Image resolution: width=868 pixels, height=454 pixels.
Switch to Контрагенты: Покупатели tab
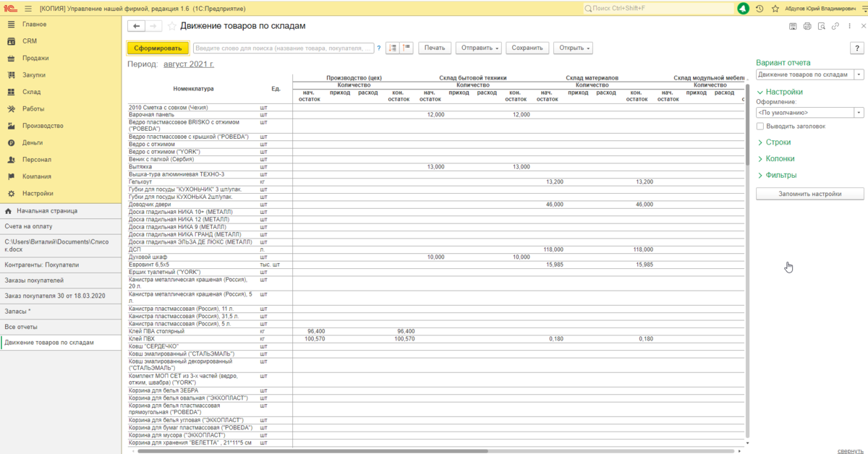coord(61,265)
